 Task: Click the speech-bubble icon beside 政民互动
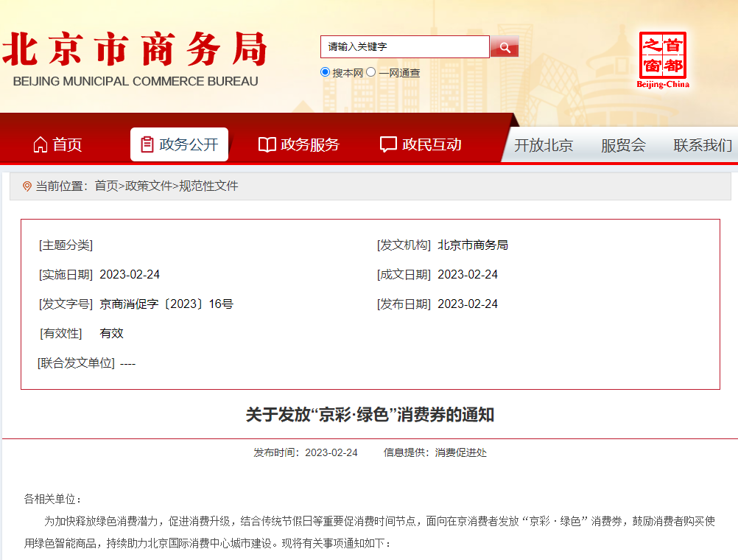[388, 144]
